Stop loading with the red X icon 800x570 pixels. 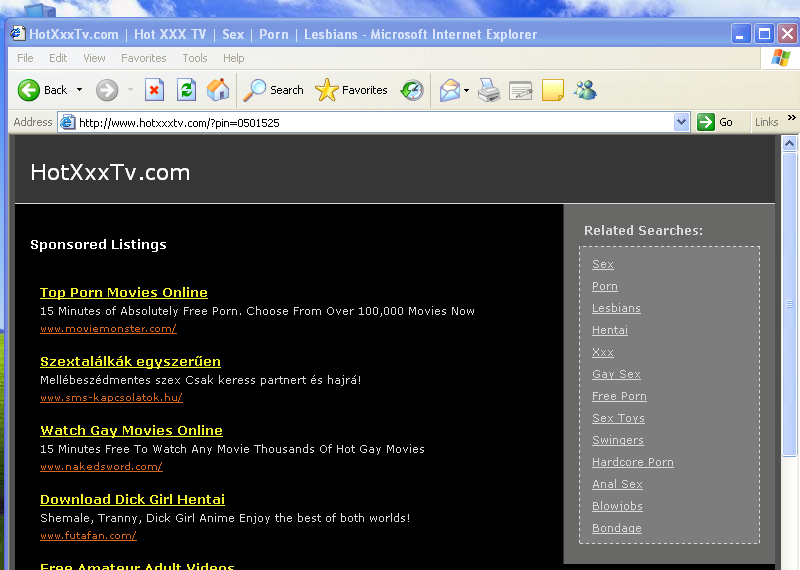point(154,90)
